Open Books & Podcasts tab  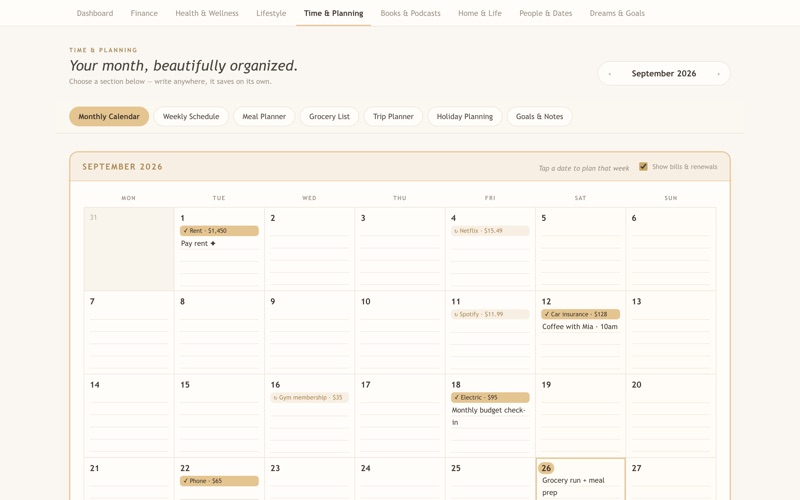[x=410, y=13]
